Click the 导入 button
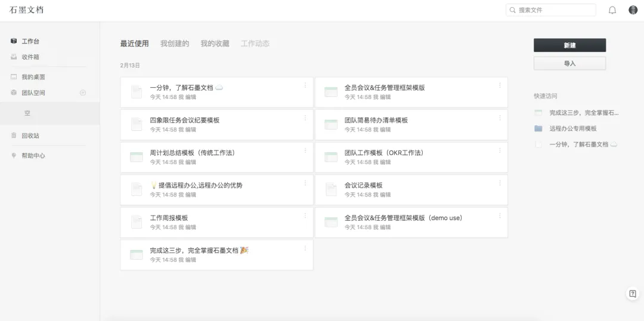Viewport: 644px width, 321px height. pyautogui.click(x=569, y=63)
